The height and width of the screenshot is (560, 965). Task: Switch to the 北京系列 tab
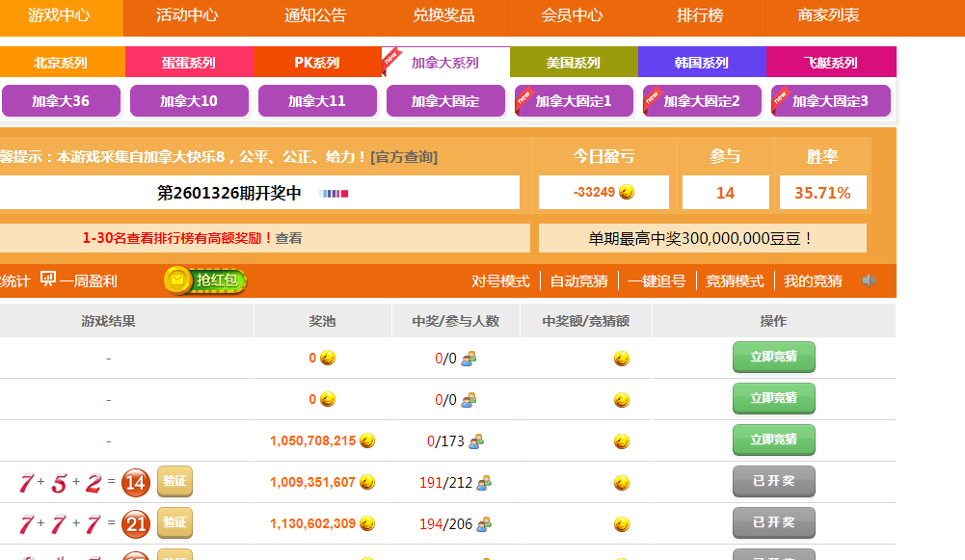pyautogui.click(x=61, y=63)
